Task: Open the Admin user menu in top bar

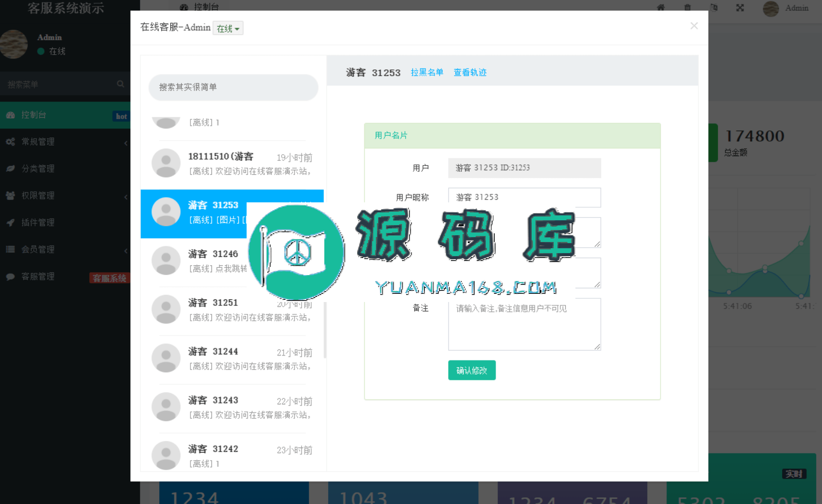Action: 786,8
